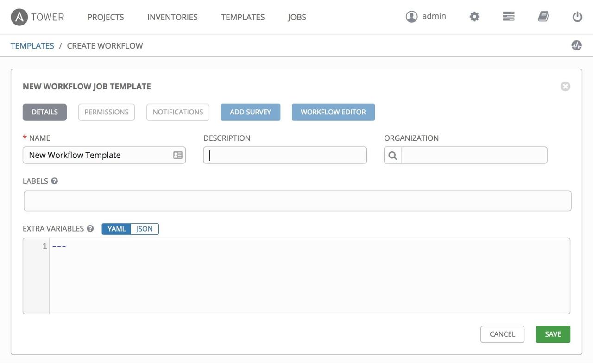Open the WORKFLOW EDITOR
The width and height of the screenshot is (593, 364).
[333, 111]
